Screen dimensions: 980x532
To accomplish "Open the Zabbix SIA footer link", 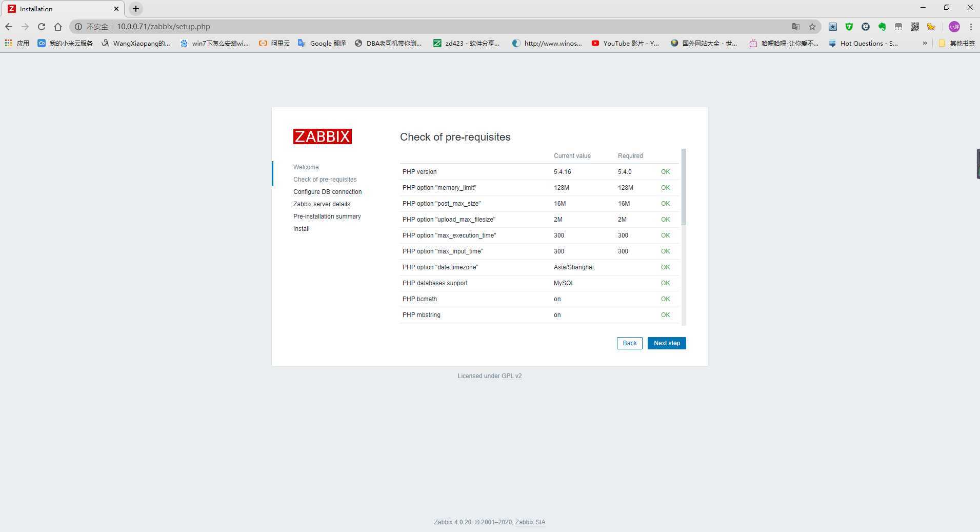I will point(530,522).
